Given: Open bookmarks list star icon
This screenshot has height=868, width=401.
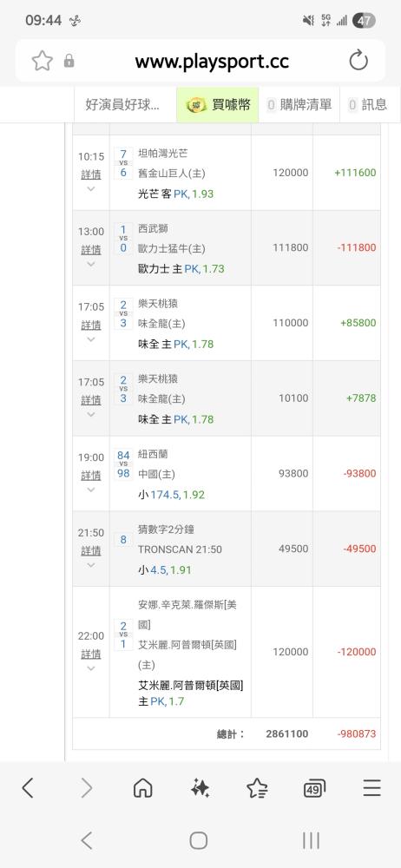Looking at the screenshot, I should pos(257,788).
